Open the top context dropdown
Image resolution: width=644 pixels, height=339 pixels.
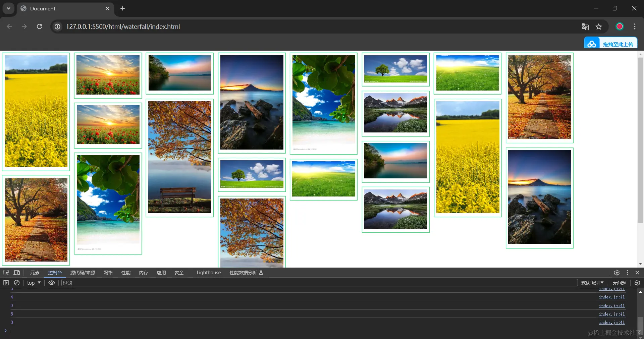click(x=34, y=283)
